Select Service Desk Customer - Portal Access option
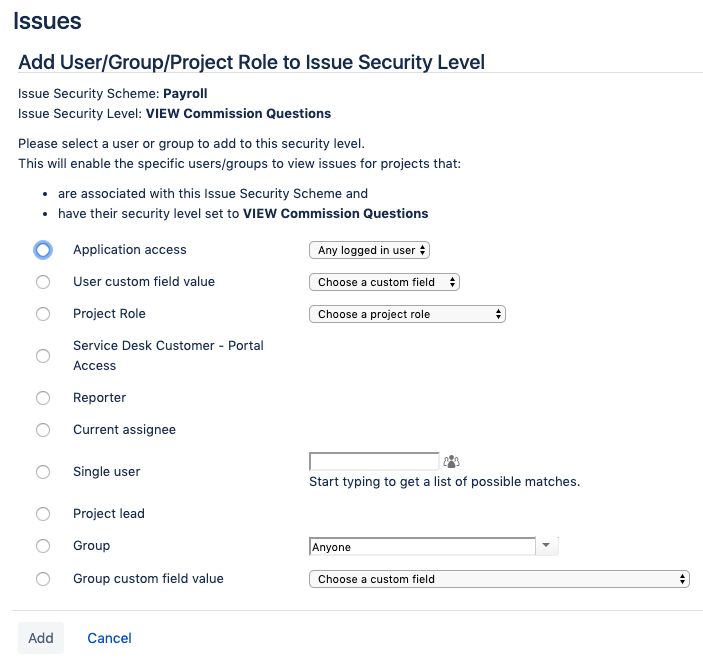 click(42, 356)
